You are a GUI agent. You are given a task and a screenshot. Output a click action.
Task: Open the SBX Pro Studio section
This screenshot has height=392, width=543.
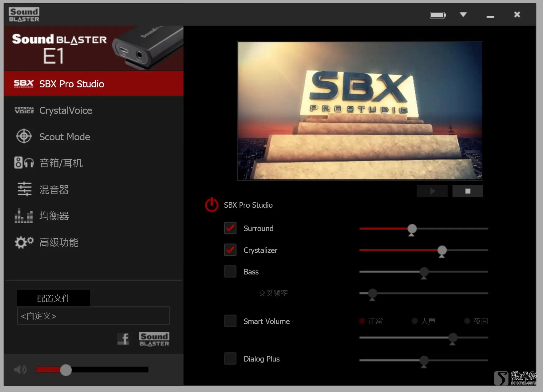click(x=94, y=84)
